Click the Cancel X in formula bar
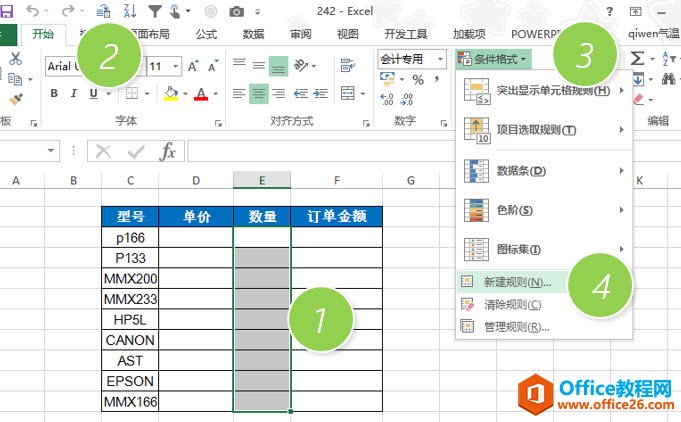 pos(103,152)
